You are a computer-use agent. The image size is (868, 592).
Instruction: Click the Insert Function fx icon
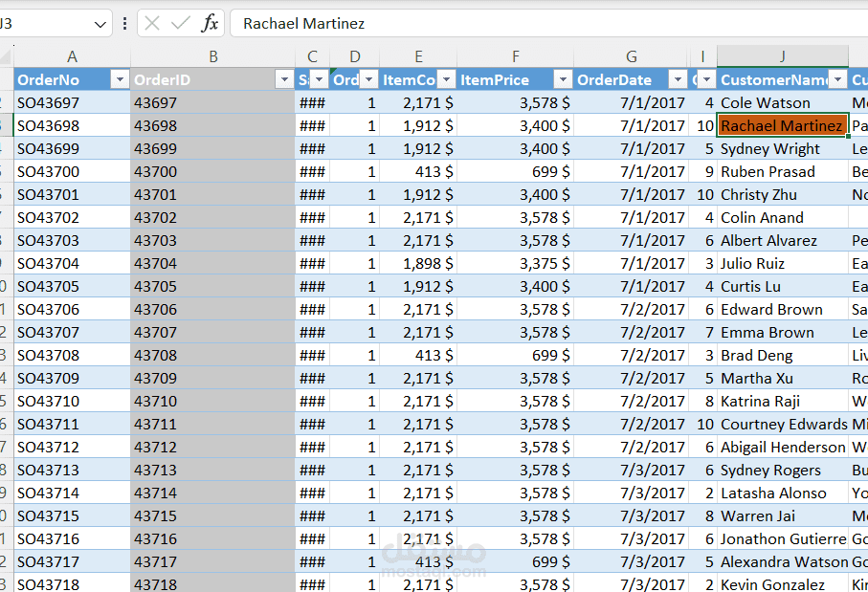click(210, 23)
